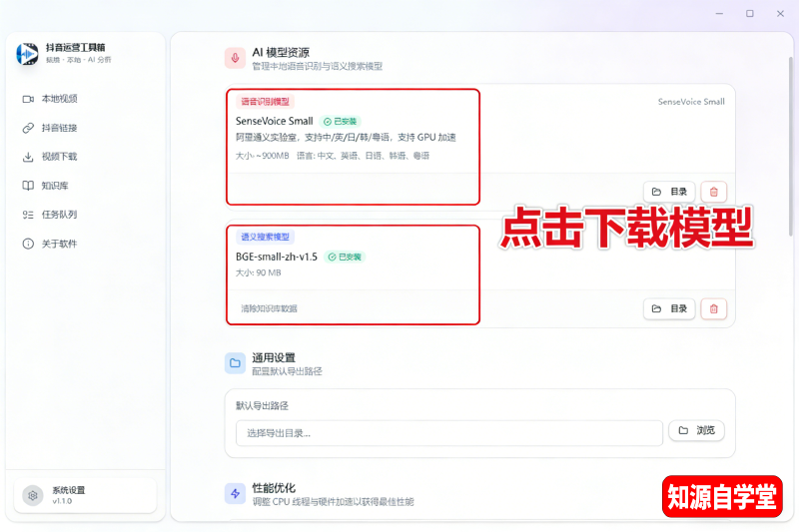The image size is (799, 532).
Task: Open the 任务队列 list
Action: 58,215
